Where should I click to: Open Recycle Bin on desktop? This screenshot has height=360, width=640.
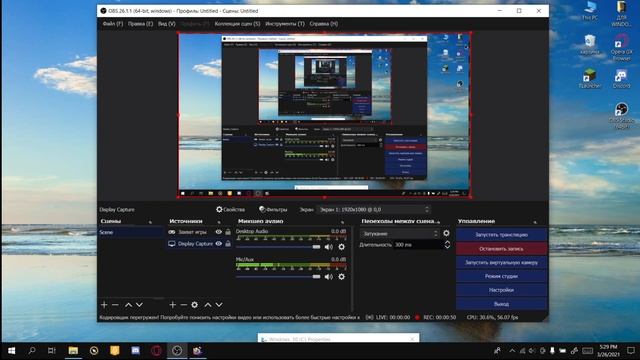tap(590, 45)
